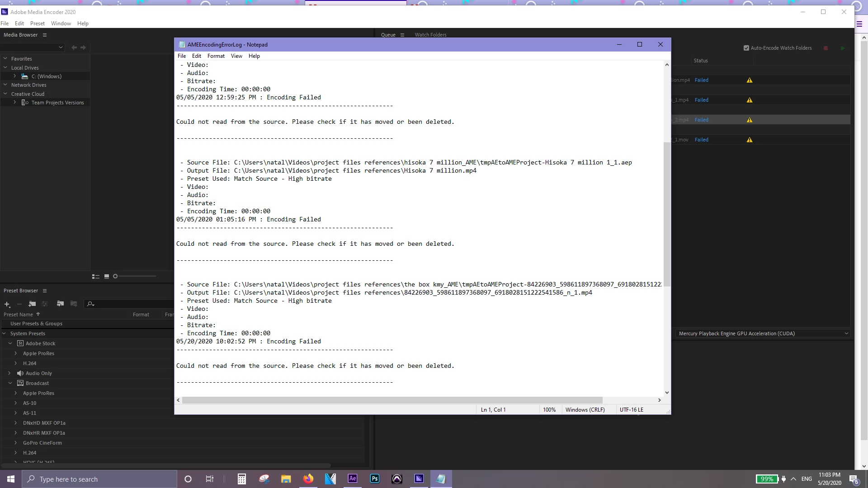Click warning icon on _1.mov row
The height and width of the screenshot is (488, 868).
(x=750, y=140)
